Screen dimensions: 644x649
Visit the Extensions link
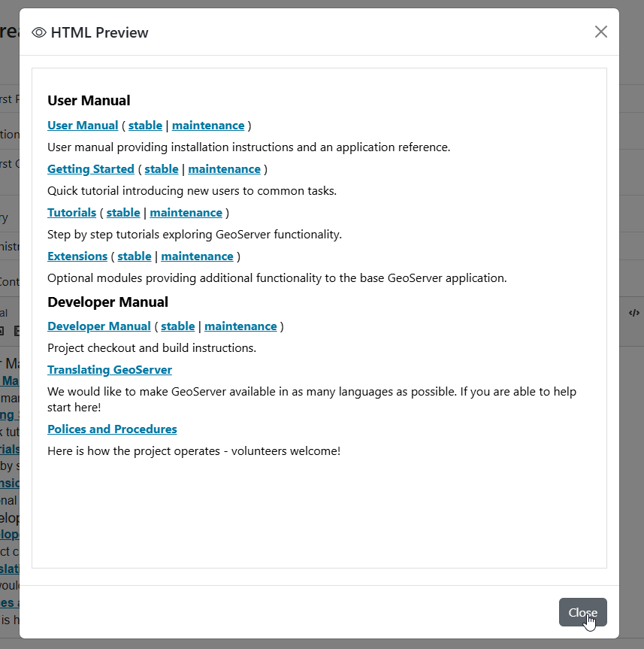coord(77,256)
